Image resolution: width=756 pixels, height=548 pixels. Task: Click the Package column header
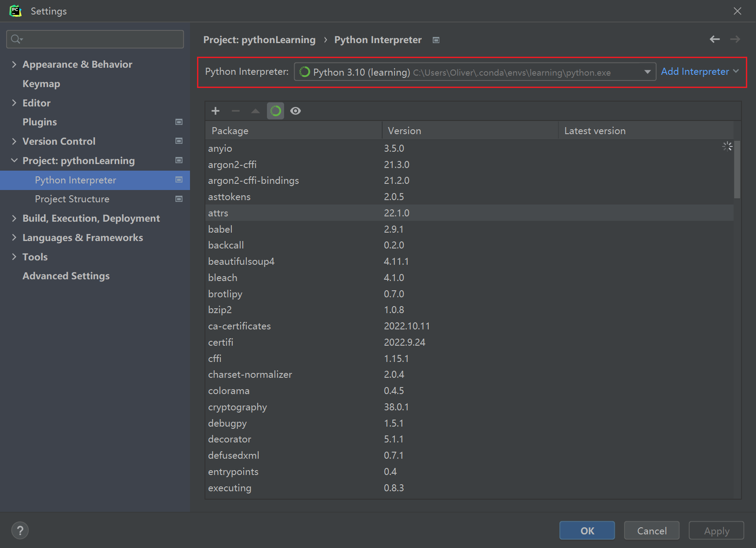pyautogui.click(x=293, y=131)
